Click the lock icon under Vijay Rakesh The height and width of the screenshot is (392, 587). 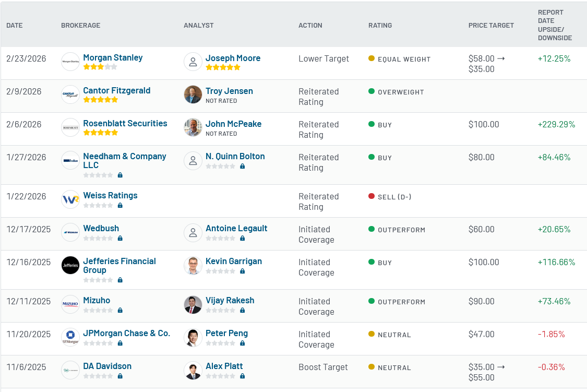(x=243, y=310)
